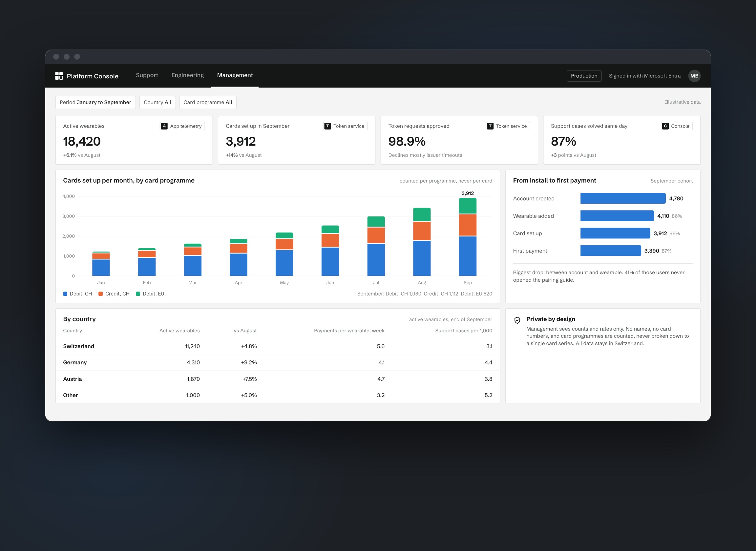The width and height of the screenshot is (756, 551).
Task: Click the August stacked bar
Action: 422,242
